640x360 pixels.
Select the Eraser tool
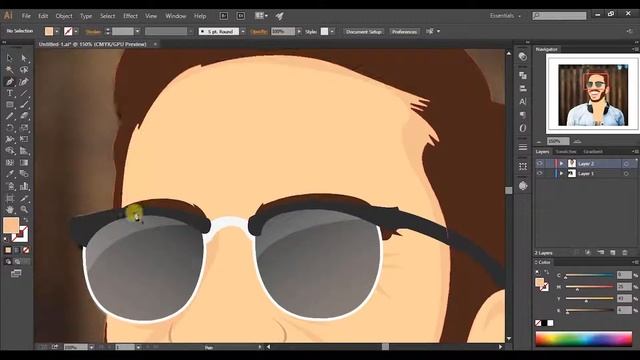click(x=24, y=116)
